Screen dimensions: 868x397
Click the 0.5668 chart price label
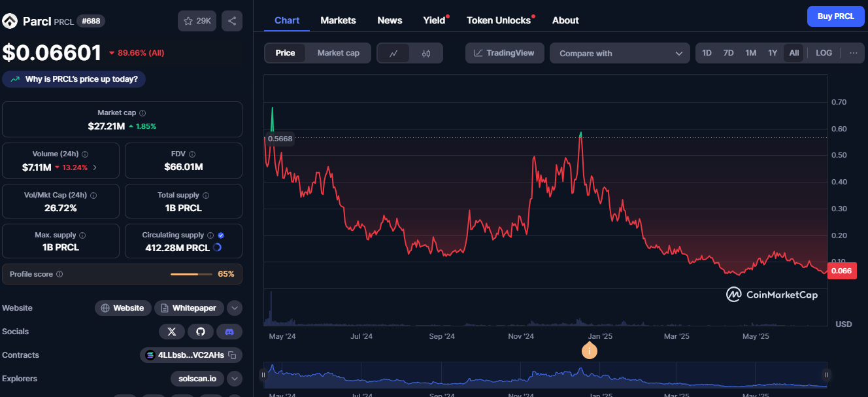[279, 139]
